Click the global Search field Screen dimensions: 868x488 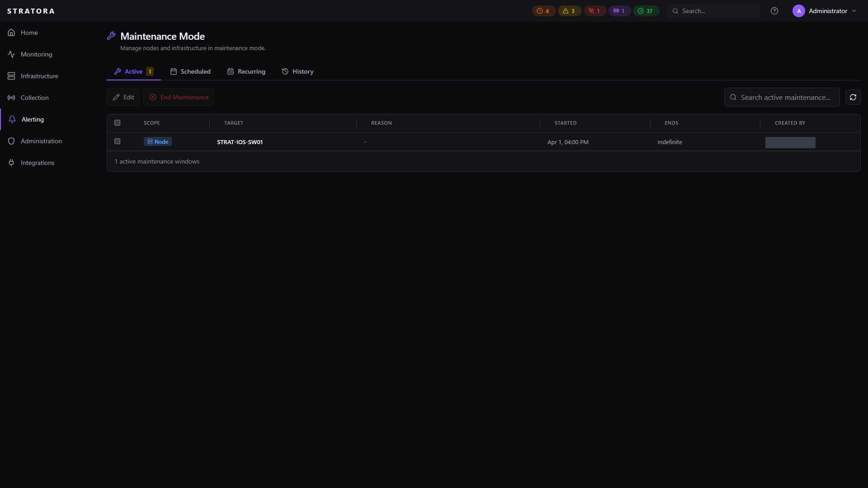(713, 11)
